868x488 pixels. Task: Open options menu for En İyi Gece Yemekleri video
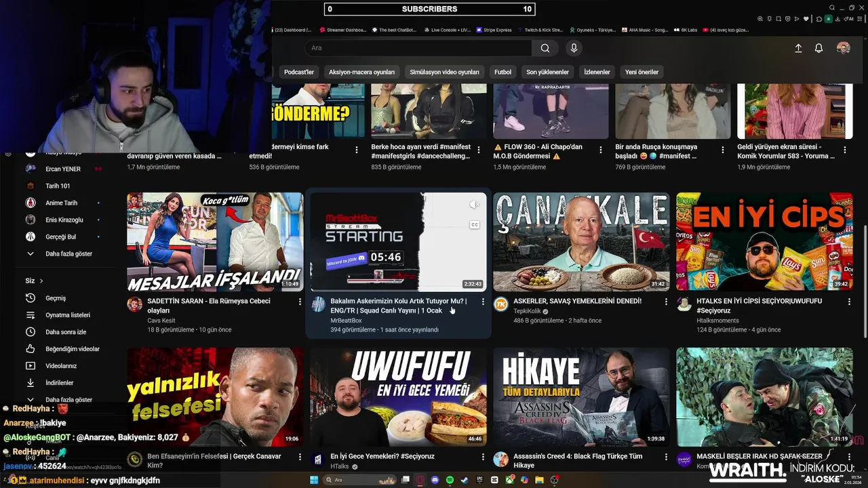[x=483, y=457]
